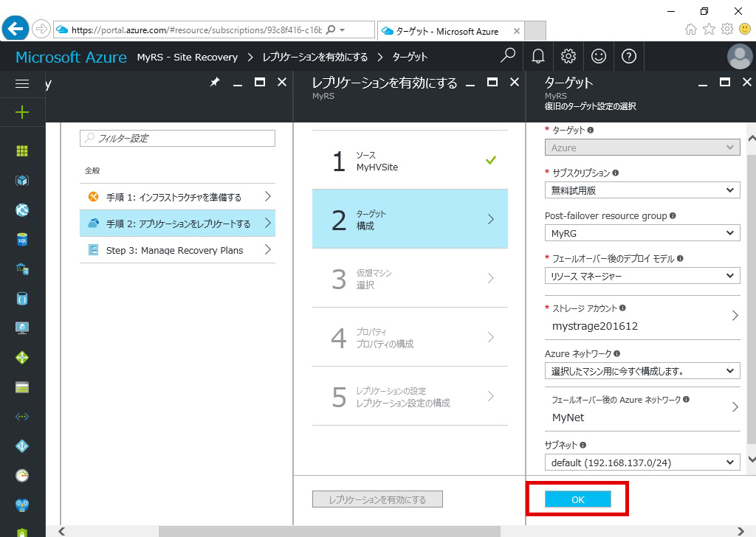Image resolution: width=756 pixels, height=537 pixels.
Task: Click the browser address bar URL
Action: [196, 30]
